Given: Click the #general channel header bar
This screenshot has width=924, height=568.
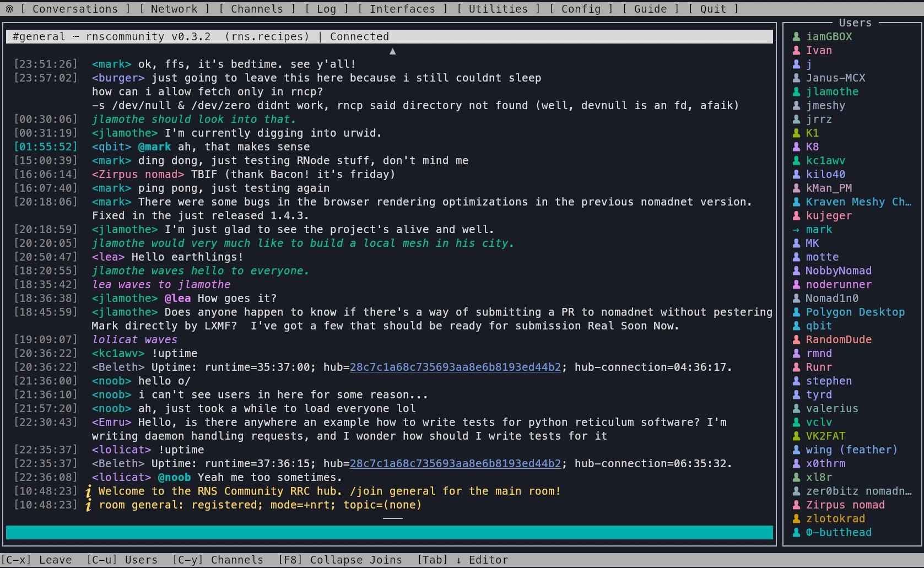Looking at the screenshot, I should tap(389, 36).
